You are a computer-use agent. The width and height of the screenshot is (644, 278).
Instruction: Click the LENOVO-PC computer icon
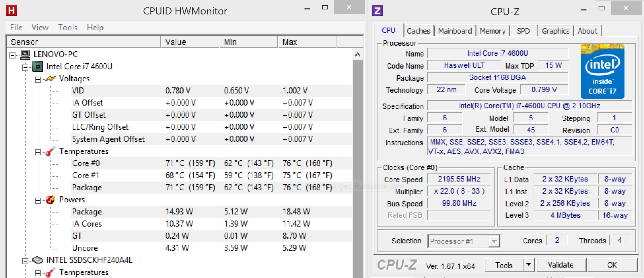pos(25,54)
